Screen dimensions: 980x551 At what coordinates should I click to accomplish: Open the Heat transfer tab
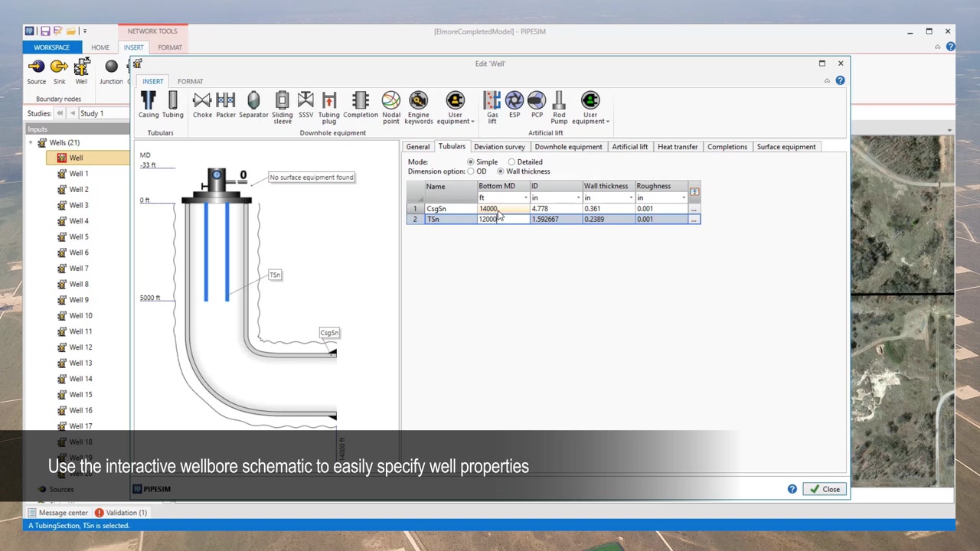coord(678,147)
